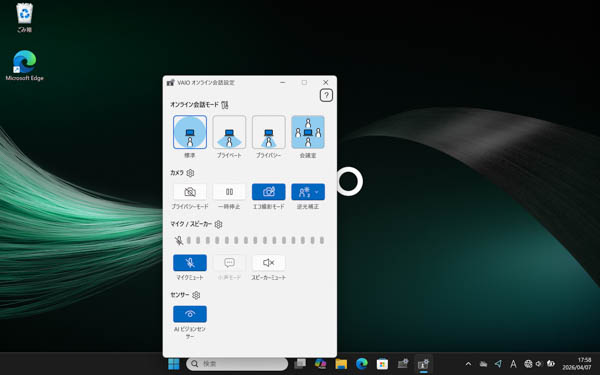Select the プライベート meeting mode
Viewport: 600px width, 375px height.
[x=229, y=132]
